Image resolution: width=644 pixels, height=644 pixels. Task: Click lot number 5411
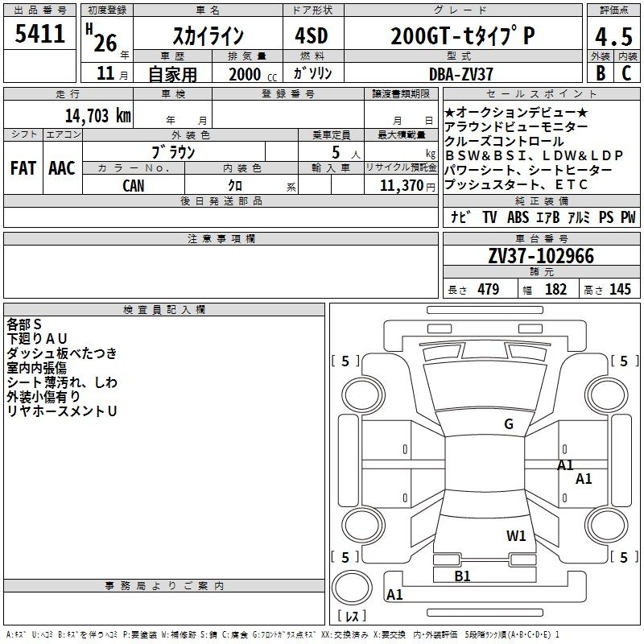[39, 34]
